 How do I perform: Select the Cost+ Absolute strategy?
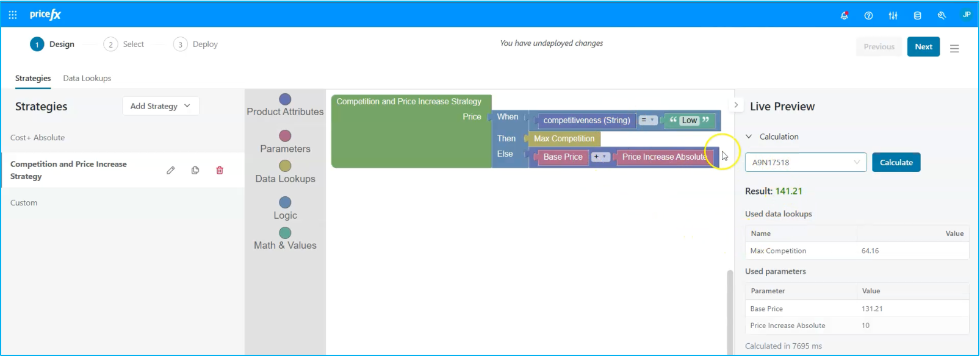[x=38, y=138]
